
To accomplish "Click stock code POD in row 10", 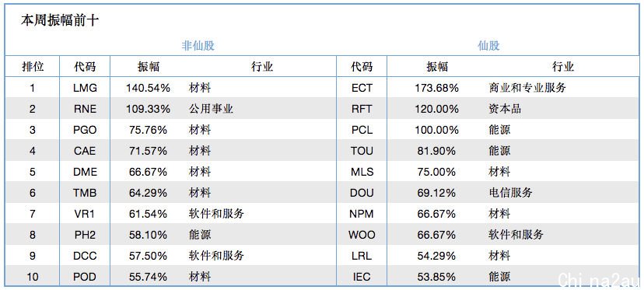I will point(85,277).
